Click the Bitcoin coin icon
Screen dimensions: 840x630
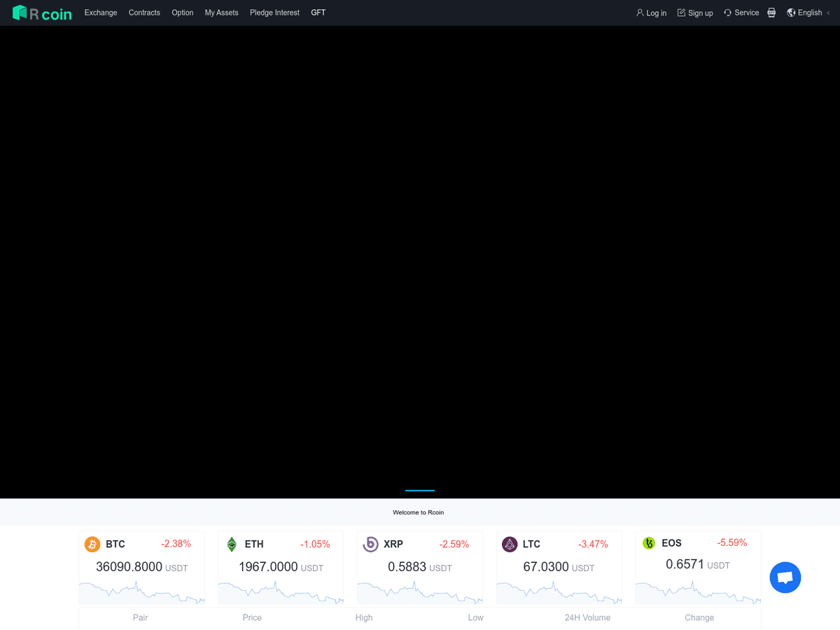(92, 544)
